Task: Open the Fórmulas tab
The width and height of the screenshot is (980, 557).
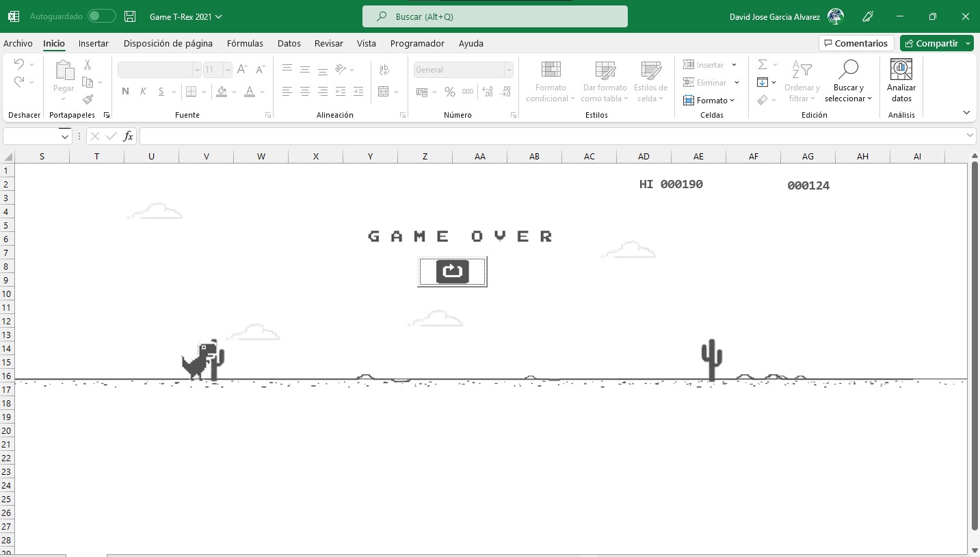Action: tap(245, 43)
